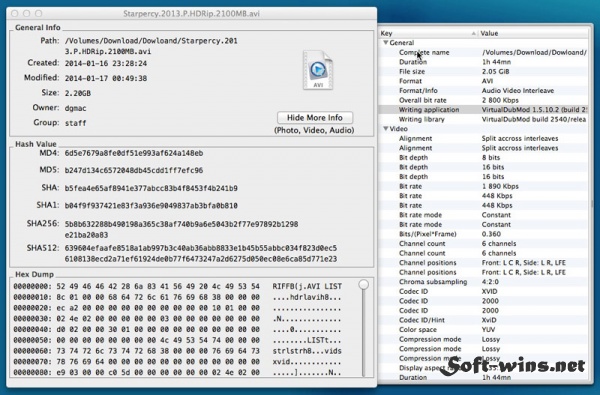Screen dimensions: 600x395
Task: Click the 1 890 Kbps bit rate value
Action: pyautogui.click(x=500, y=186)
